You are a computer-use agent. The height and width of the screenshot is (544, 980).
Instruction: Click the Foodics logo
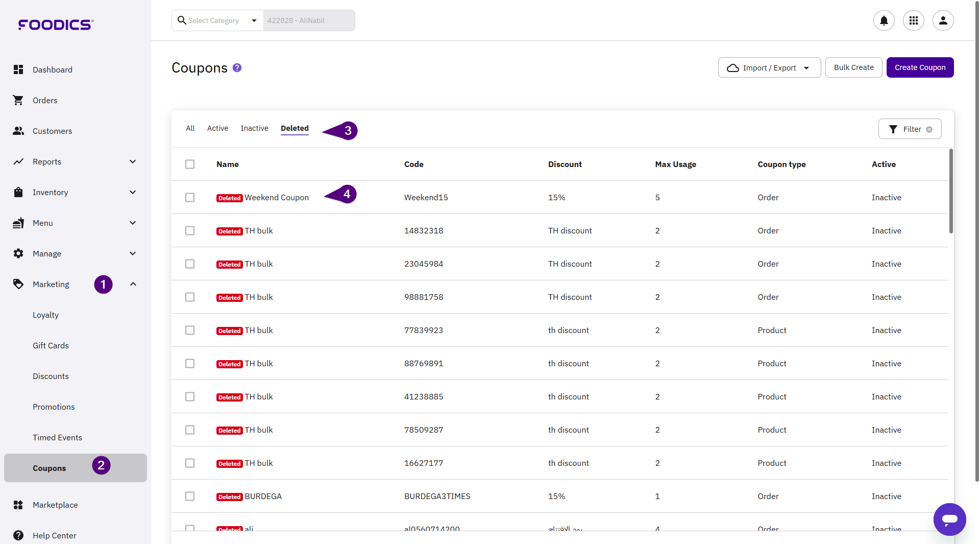[x=56, y=25]
